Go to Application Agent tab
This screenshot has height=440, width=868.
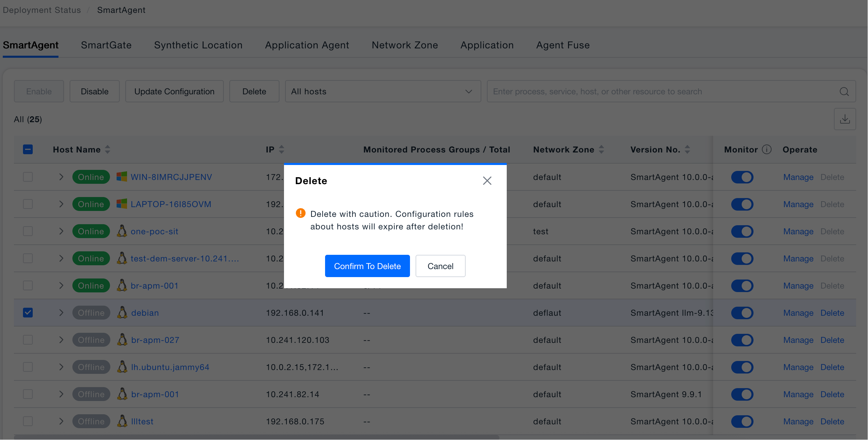click(x=307, y=45)
